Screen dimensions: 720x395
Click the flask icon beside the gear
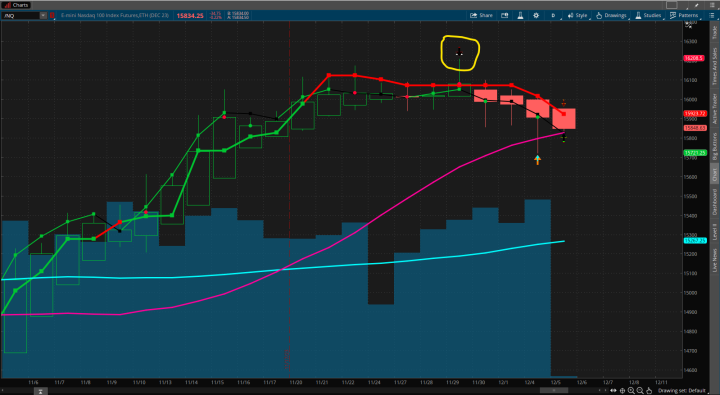(x=520, y=15)
